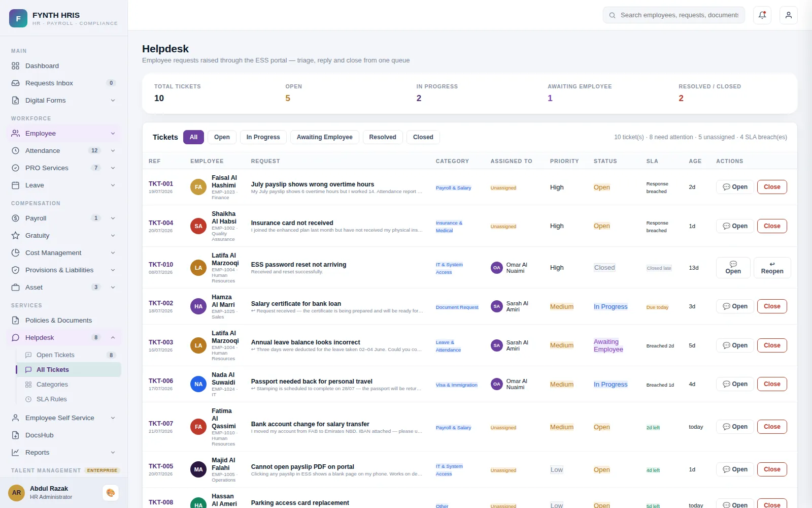Image resolution: width=812 pixels, height=508 pixels.
Task: Open the Categories sidebar item
Action: tap(69, 385)
